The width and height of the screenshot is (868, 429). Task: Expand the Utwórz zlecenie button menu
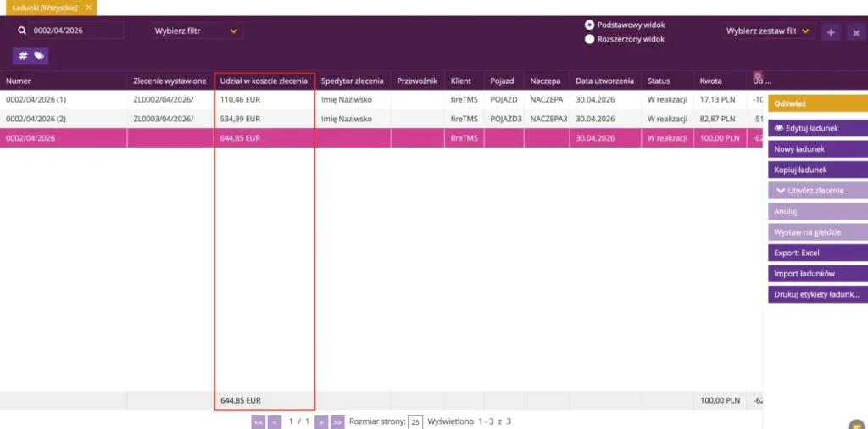818,191
